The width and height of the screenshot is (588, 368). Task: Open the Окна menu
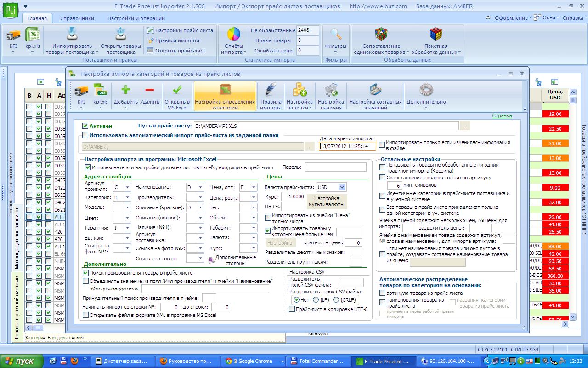click(547, 18)
